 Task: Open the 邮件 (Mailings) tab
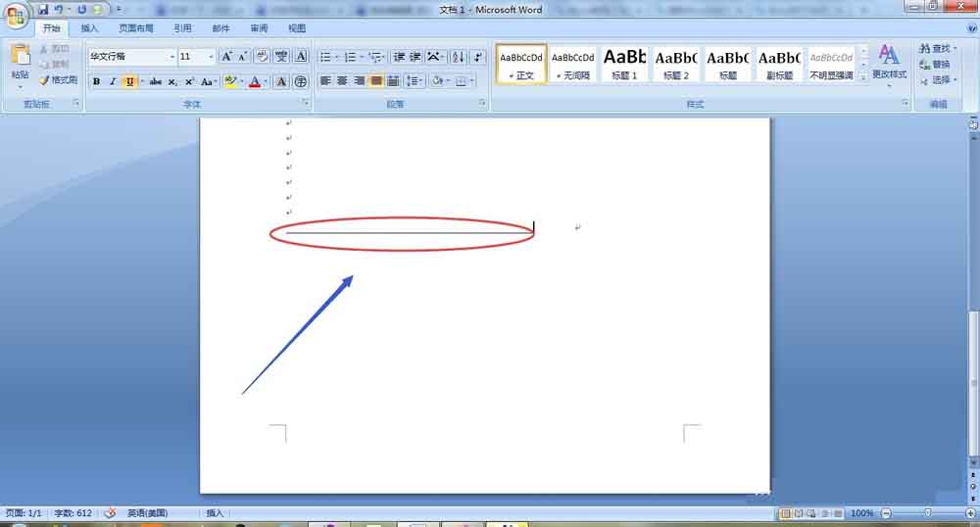tap(220, 28)
